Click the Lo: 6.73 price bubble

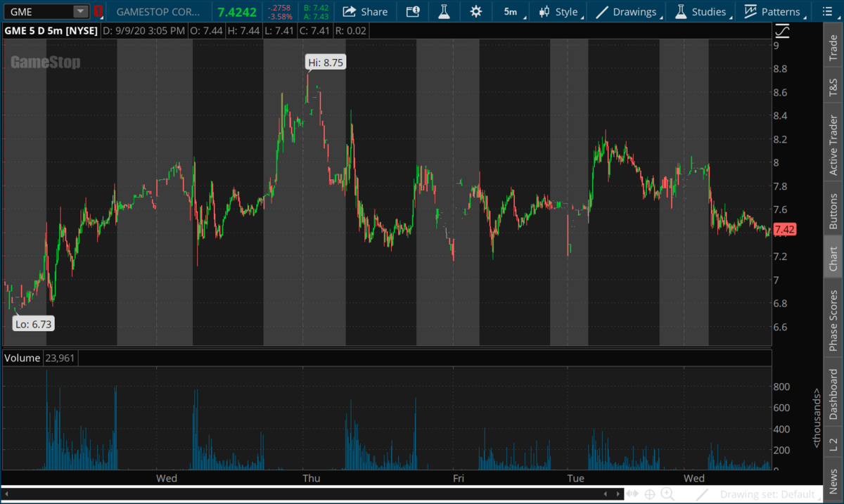(x=34, y=323)
